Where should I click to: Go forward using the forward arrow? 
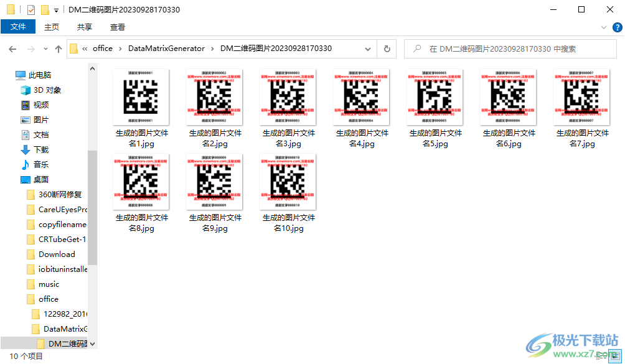pyautogui.click(x=31, y=49)
